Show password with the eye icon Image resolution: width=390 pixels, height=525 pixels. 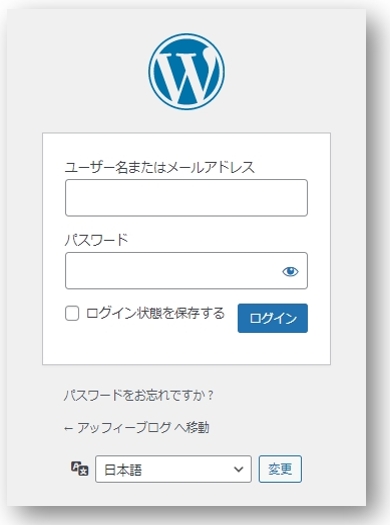(290, 271)
